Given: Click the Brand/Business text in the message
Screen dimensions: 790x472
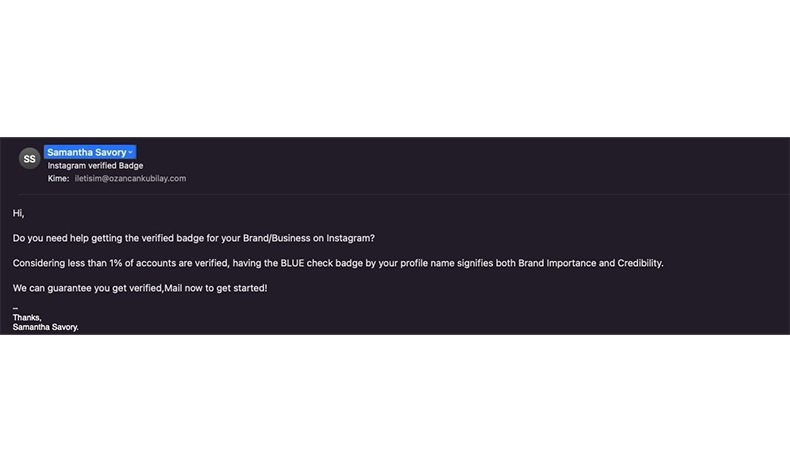Looking at the screenshot, I should [277, 238].
